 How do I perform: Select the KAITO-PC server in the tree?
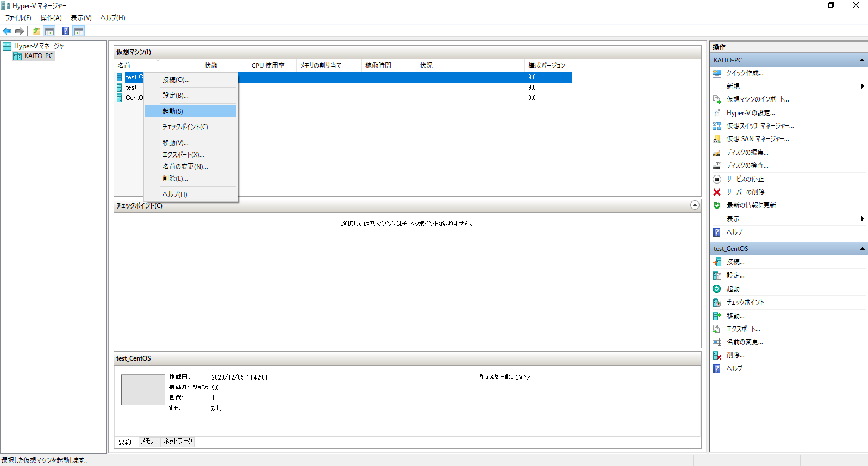[x=39, y=56]
